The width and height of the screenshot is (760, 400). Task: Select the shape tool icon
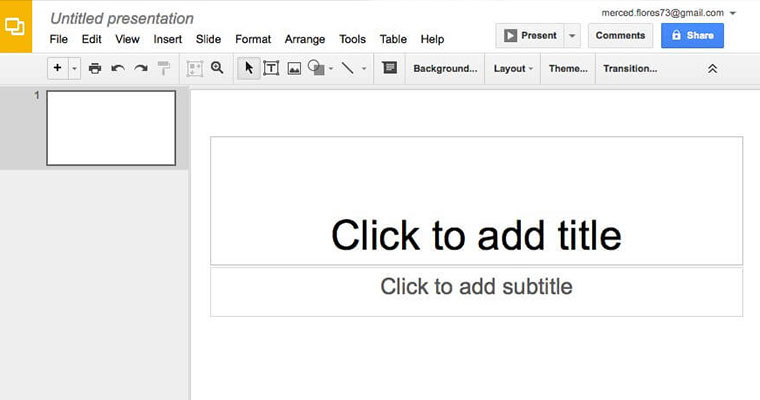[x=316, y=68]
